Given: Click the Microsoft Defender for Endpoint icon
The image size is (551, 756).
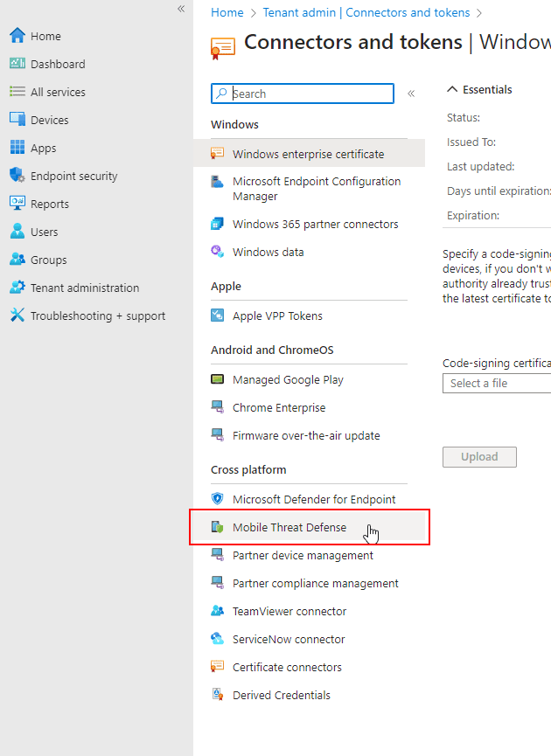Looking at the screenshot, I should point(218,499).
